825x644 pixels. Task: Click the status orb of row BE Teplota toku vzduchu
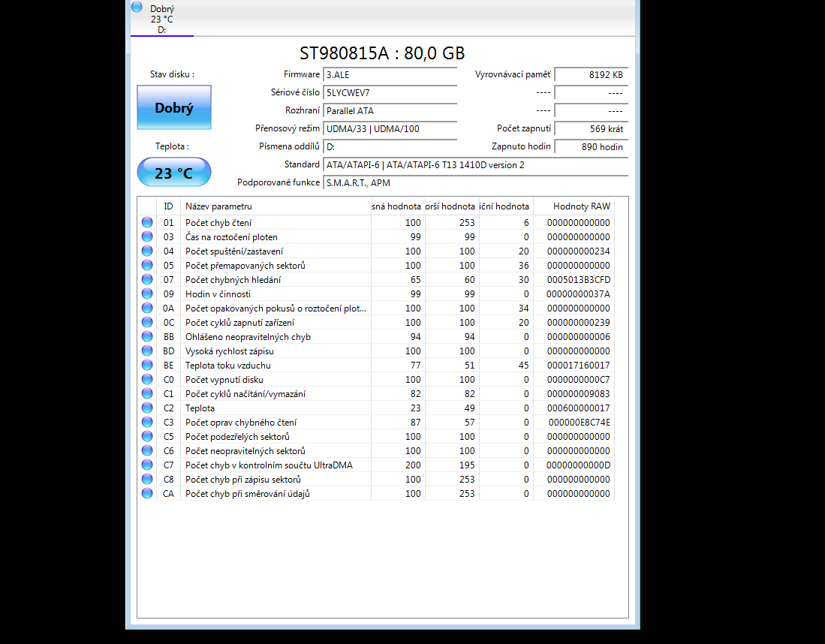click(x=147, y=365)
